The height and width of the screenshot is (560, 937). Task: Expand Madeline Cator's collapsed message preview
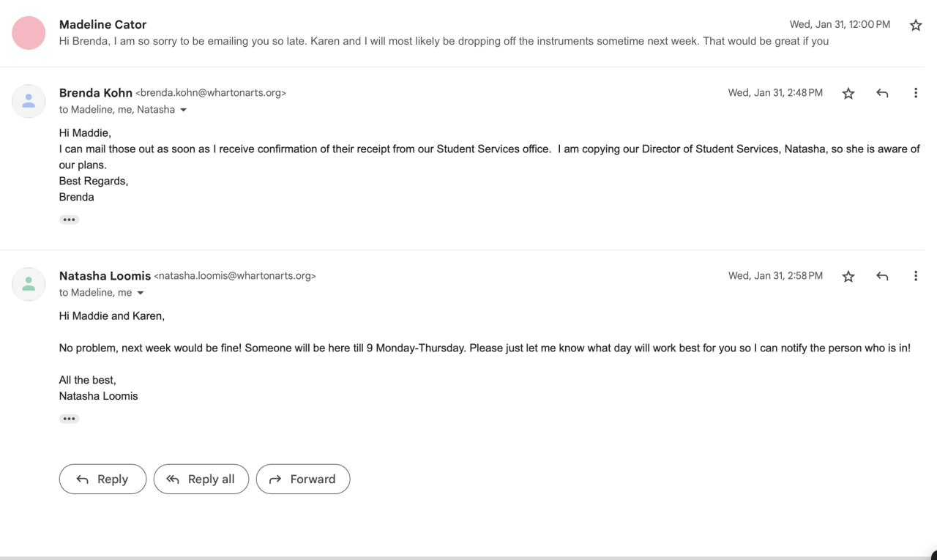tap(443, 41)
